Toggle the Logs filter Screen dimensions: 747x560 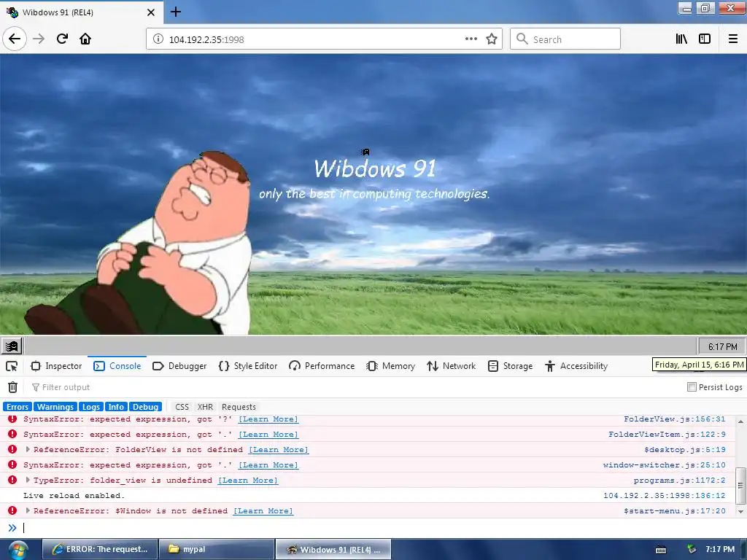(91, 407)
